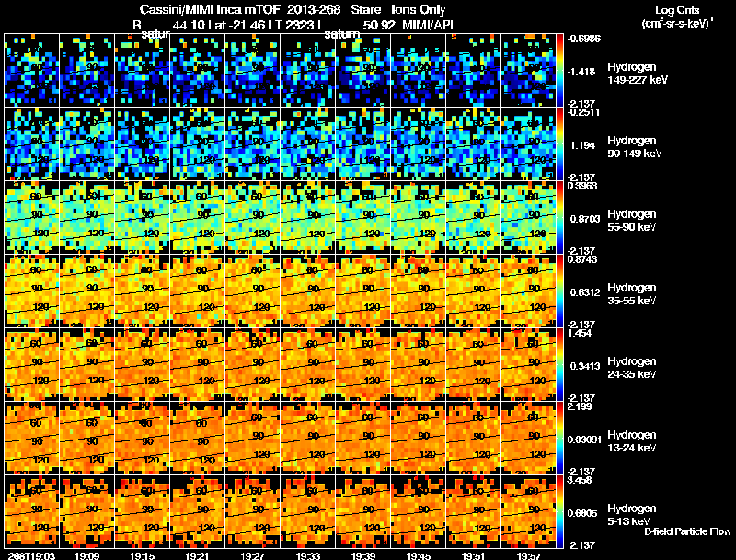Click the '19:51' time axis label
The image size is (736, 560).
point(474,556)
